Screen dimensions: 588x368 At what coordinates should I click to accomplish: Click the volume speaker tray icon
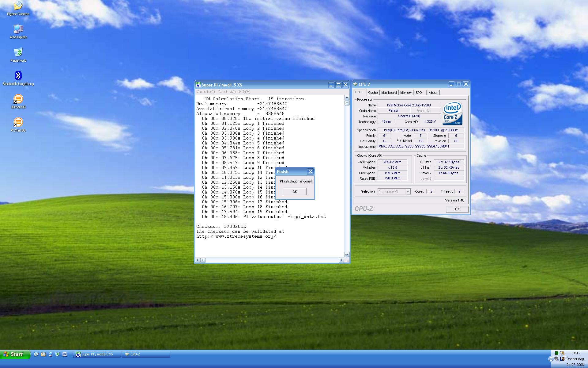point(556,358)
